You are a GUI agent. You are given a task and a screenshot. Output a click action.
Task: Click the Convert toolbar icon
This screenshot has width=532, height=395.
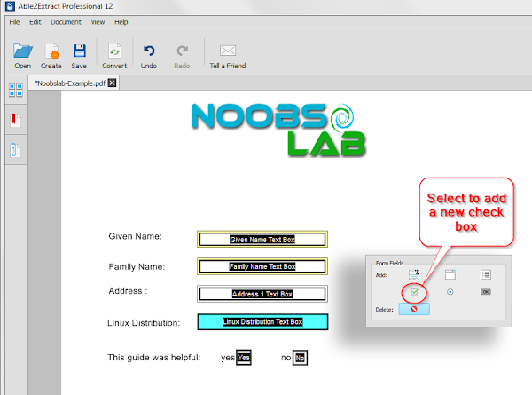click(114, 51)
